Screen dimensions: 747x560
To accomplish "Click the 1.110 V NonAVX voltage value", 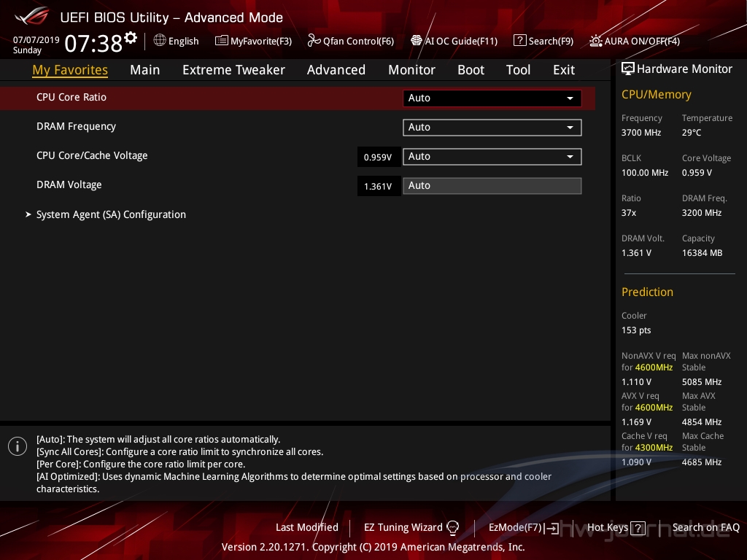I will (636, 382).
